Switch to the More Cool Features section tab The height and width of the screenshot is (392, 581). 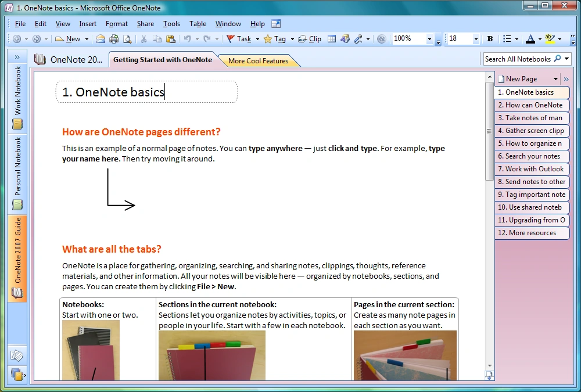259,60
